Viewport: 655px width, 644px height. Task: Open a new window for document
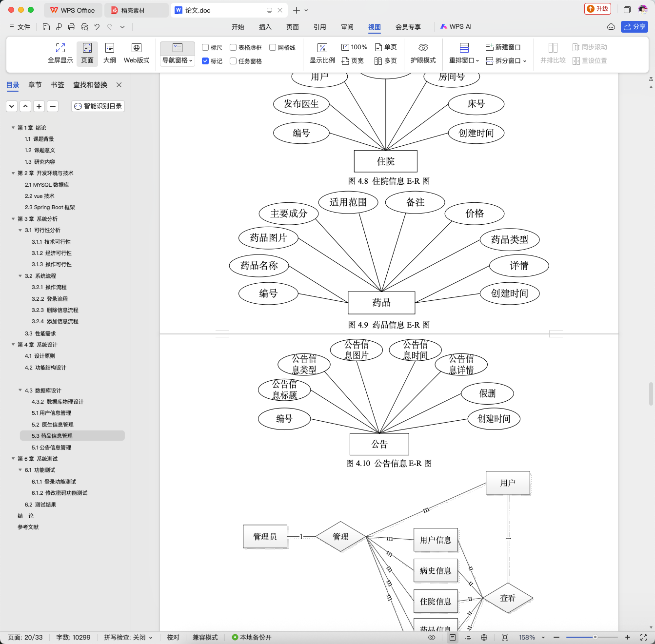[x=503, y=47]
